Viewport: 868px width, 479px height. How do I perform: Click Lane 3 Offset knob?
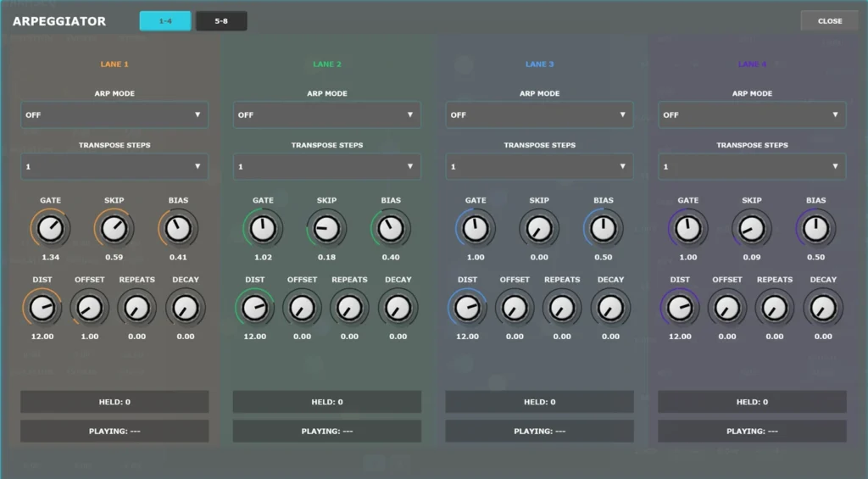click(515, 308)
